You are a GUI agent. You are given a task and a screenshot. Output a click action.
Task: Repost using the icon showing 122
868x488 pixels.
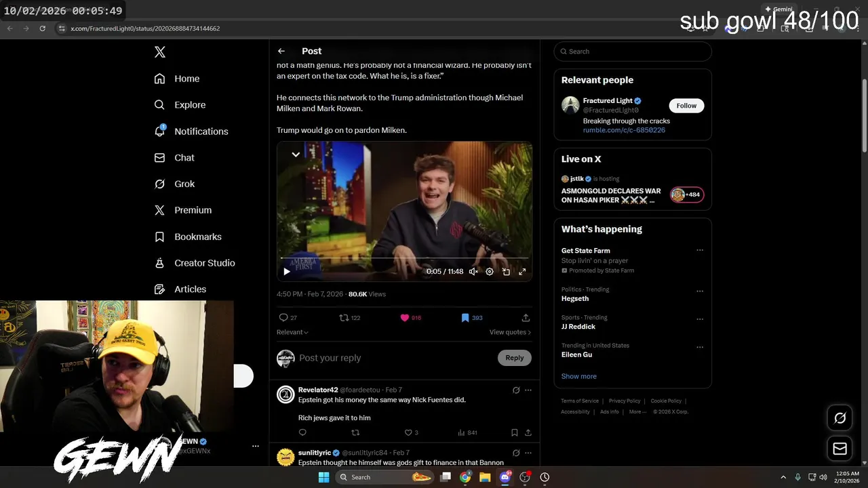pos(349,317)
